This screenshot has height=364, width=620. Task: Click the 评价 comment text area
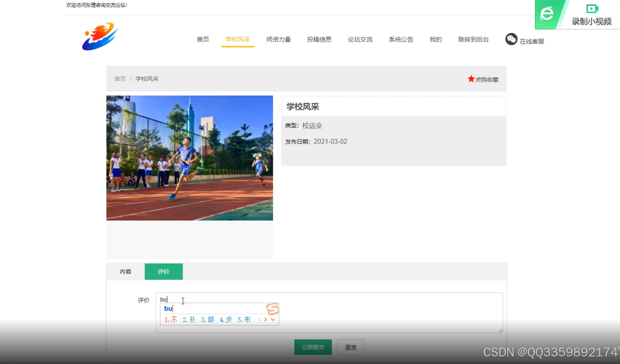(329, 313)
